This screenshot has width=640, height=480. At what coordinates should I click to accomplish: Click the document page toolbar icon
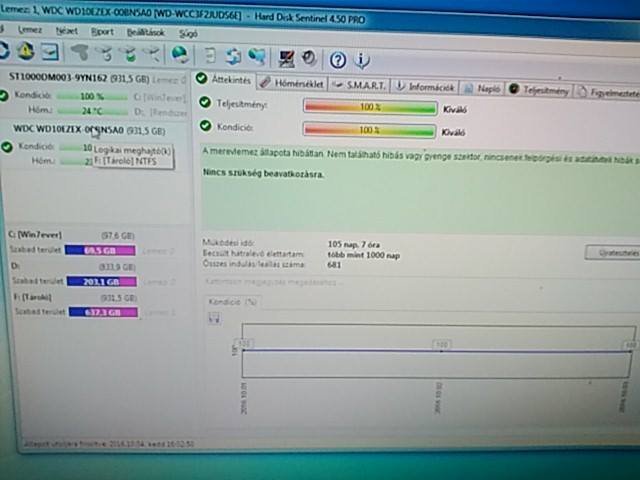pyautogui.click(x=210, y=56)
